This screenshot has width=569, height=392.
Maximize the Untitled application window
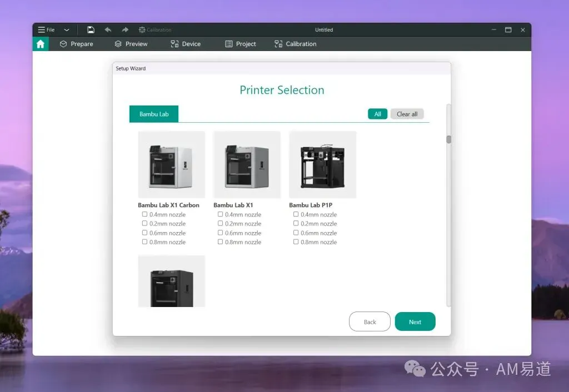coord(508,30)
